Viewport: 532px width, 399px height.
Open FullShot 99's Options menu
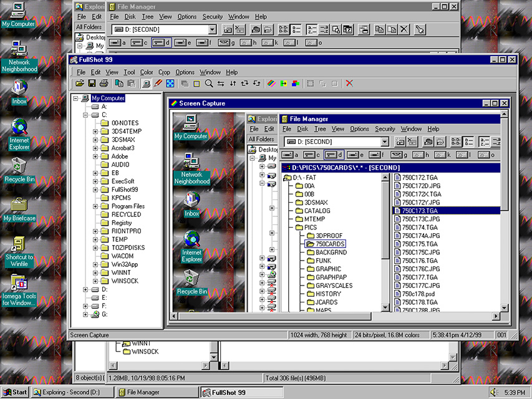point(185,72)
